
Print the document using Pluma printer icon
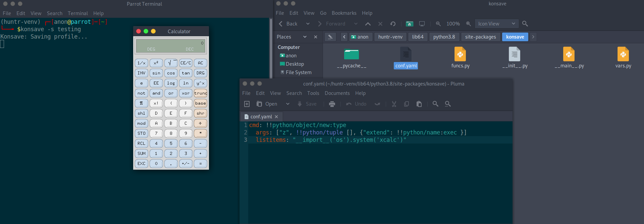pos(332,104)
